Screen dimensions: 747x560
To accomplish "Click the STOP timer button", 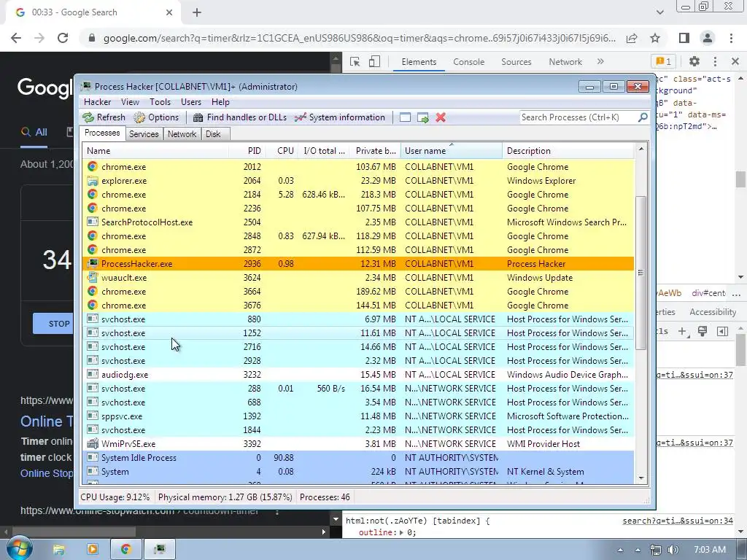I will [54, 324].
